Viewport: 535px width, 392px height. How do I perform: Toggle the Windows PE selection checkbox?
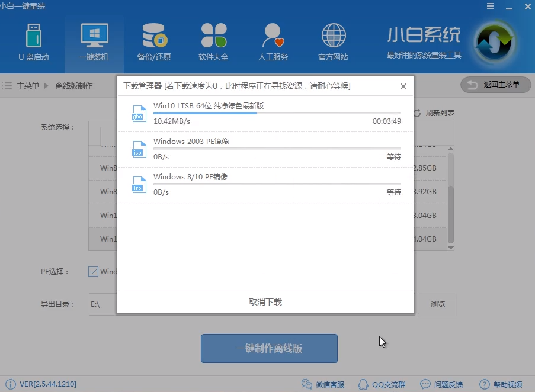92,271
